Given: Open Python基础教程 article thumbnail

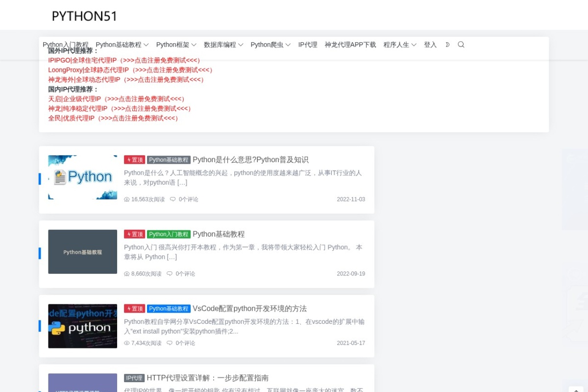Looking at the screenshot, I should pyautogui.click(x=82, y=252).
